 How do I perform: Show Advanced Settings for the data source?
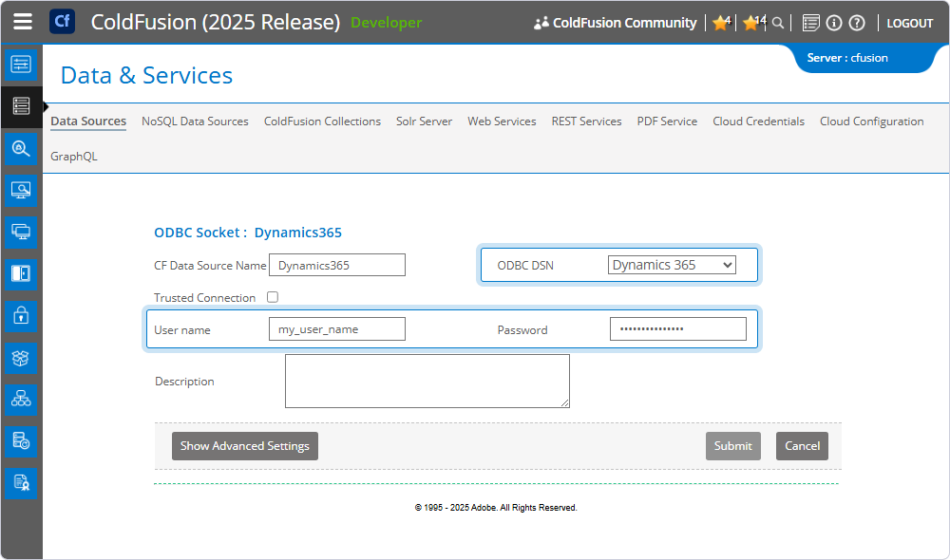point(244,445)
